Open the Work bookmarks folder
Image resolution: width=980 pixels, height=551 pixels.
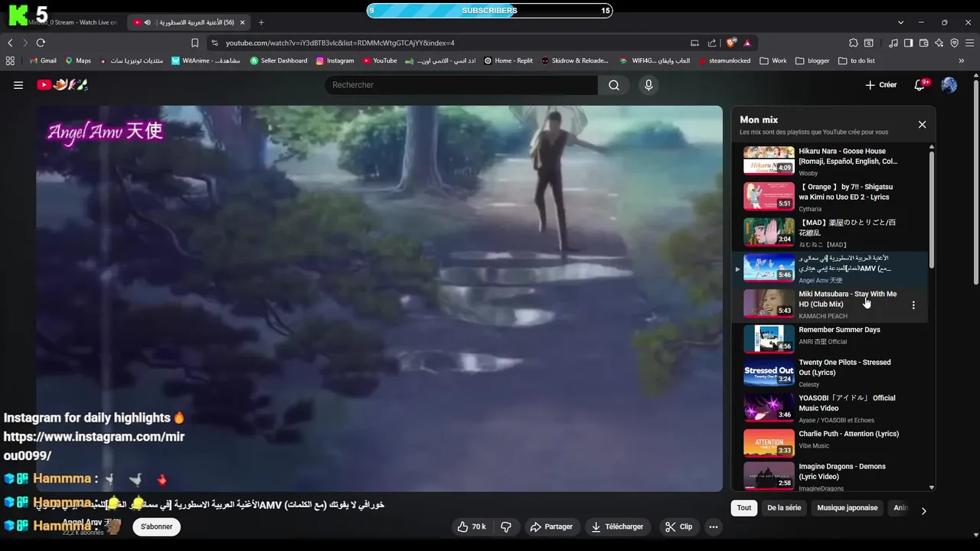click(773, 60)
